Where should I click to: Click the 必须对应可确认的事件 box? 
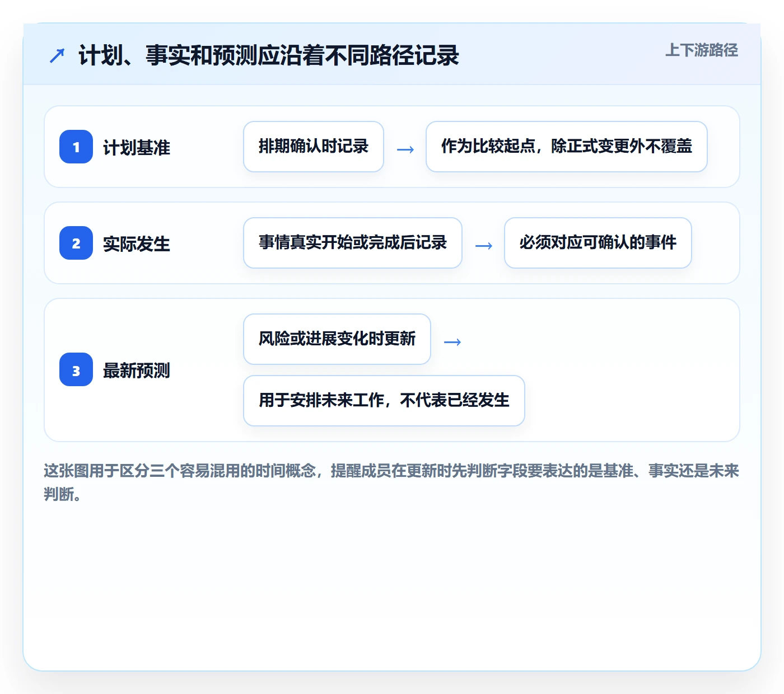coord(598,243)
